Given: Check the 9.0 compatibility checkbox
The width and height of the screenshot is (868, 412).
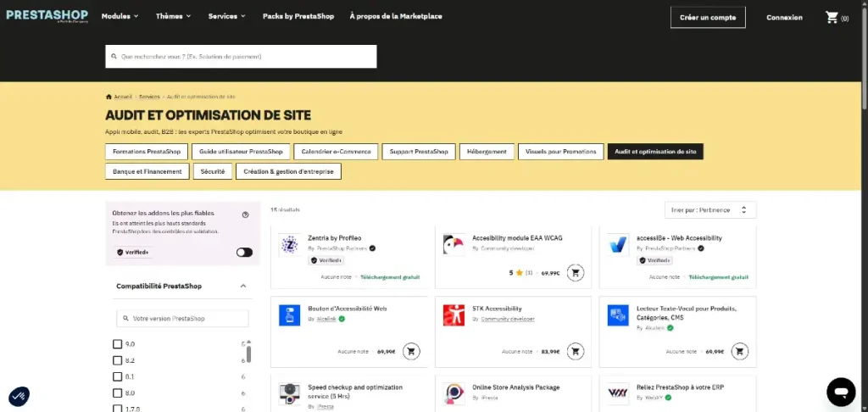Looking at the screenshot, I should (117, 344).
